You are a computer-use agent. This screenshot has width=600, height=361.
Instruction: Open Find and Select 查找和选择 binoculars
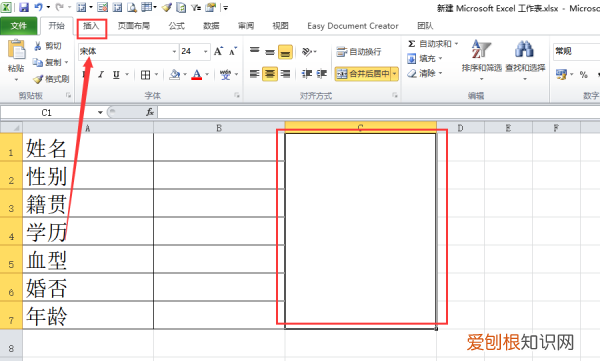(x=525, y=60)
